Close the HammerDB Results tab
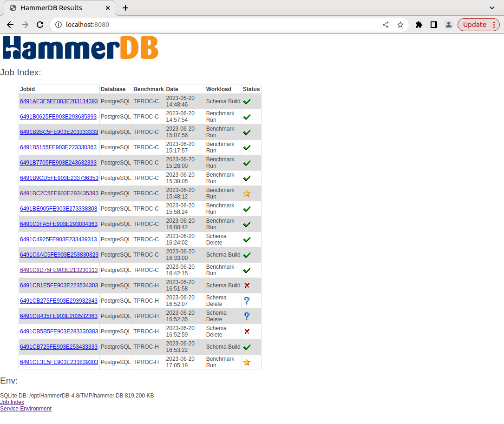 [108, 8]
